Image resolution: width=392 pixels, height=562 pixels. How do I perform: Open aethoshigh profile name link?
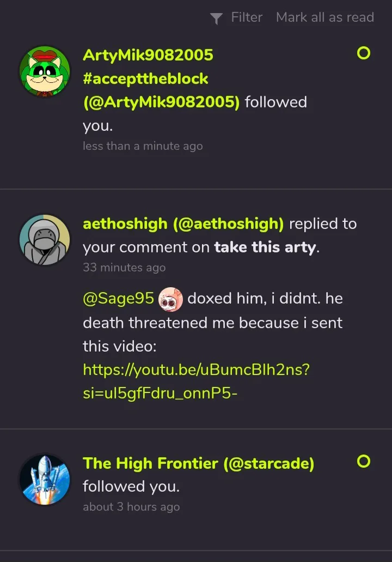click(183, 223)
